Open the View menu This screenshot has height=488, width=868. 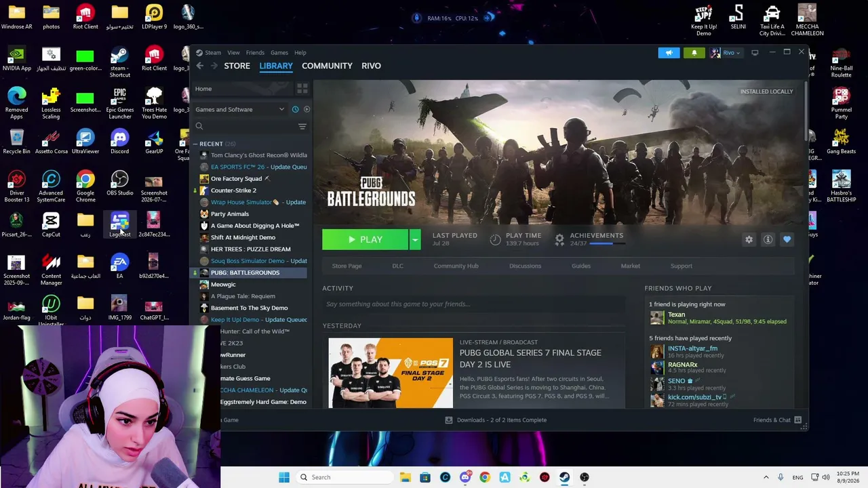click(233, 52)
